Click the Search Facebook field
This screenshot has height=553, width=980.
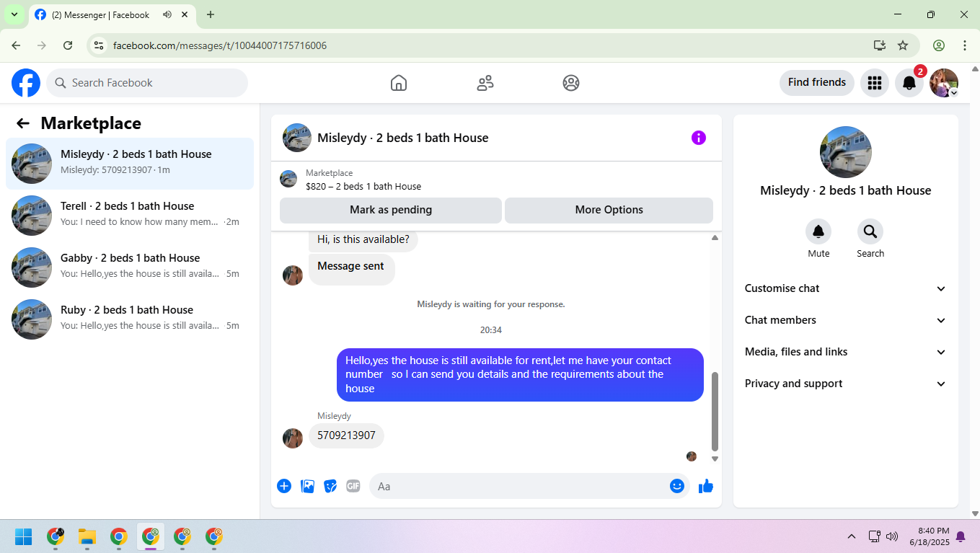tap(147, 83)
